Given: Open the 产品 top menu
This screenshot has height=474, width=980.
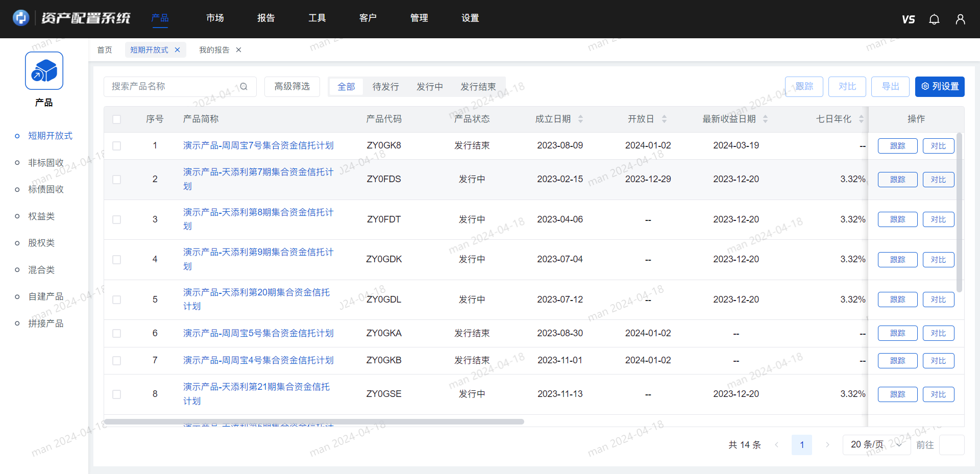Looking at the screenshot, I should (x=160, y=18).
